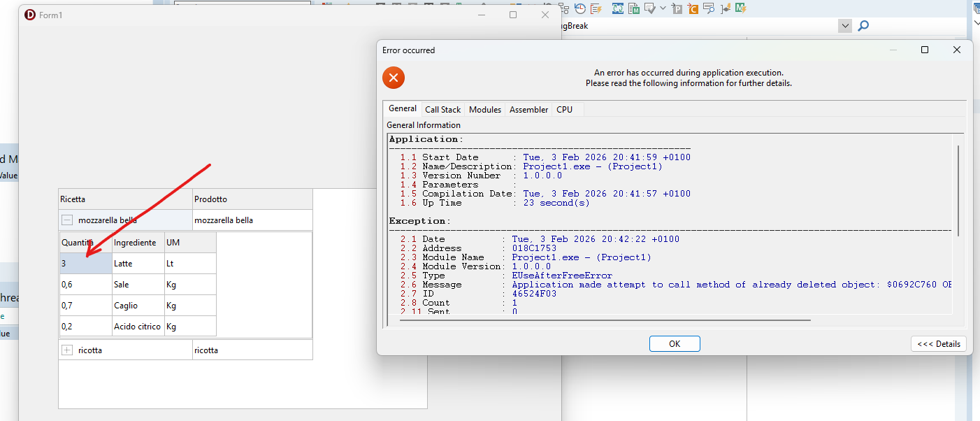Image resolution: width=980 pixels, height=421 pixels.
Task: Click the green M document toolbar icon
Action: click(634, 8)
